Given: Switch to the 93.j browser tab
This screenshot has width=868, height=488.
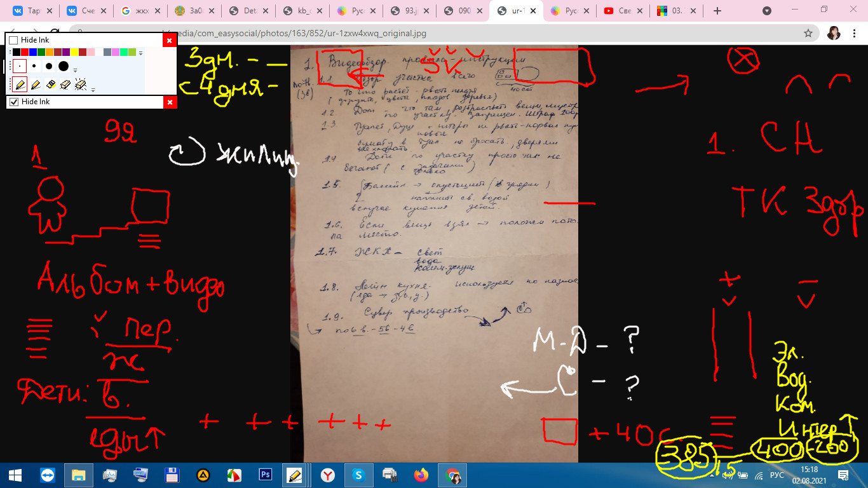Looking at the screenshot, I should pos(407,11).
